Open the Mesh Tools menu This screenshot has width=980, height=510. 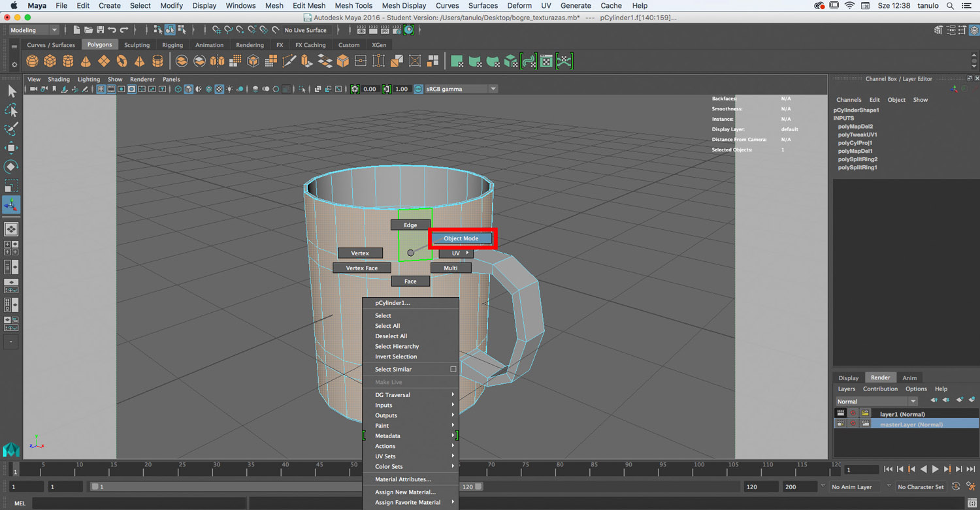point(353,5)
